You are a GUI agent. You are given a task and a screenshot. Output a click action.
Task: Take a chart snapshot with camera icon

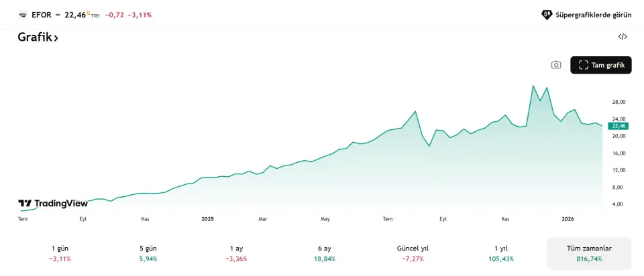(x=556, y=65)
